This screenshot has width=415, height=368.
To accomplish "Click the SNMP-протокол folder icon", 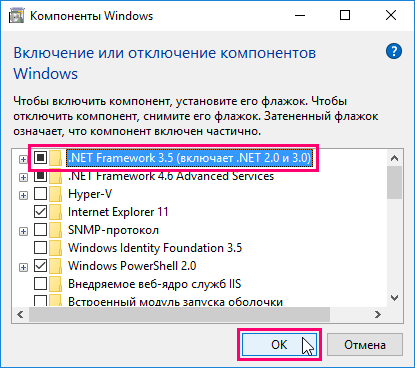I will pos(55,230).
